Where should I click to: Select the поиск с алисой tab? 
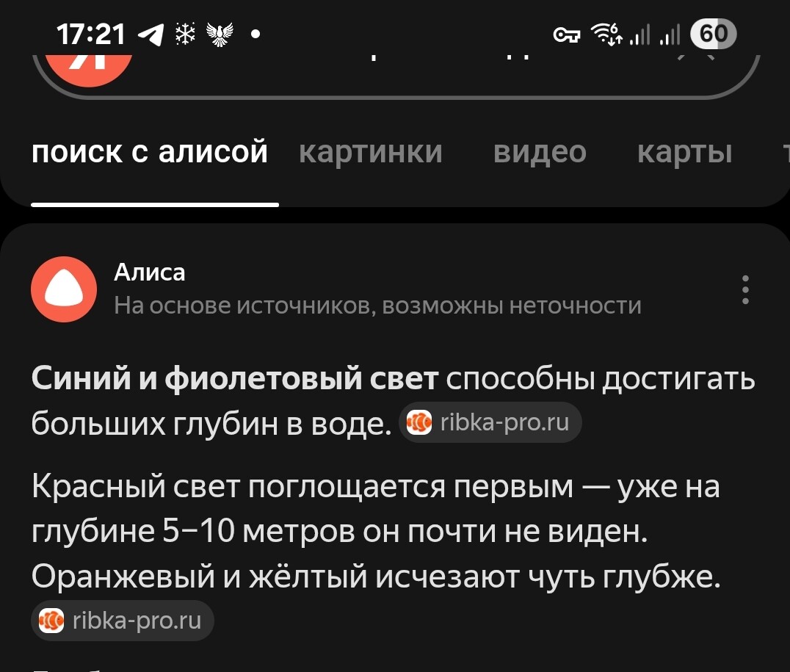[150, 152]
